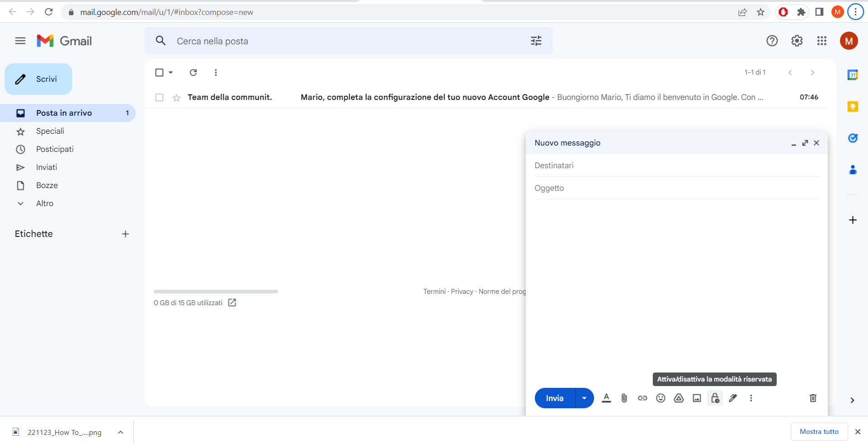Refresh the inbox list
The height and width of the screenshot is (448, 868).
[x=193, y=72]
